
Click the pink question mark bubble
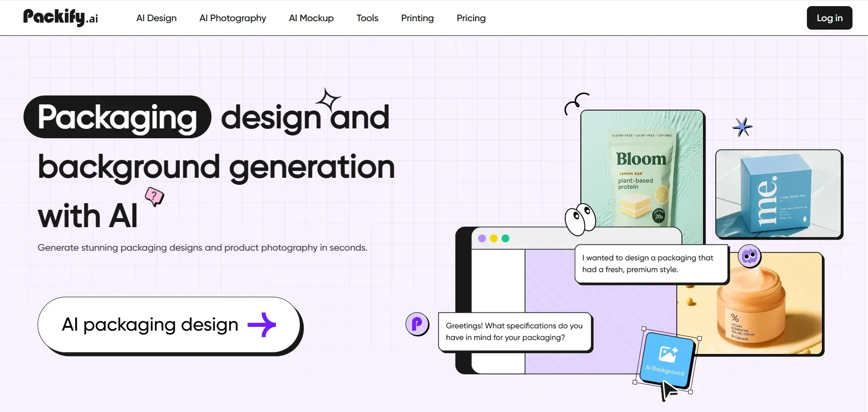click(x=154, y=196)
